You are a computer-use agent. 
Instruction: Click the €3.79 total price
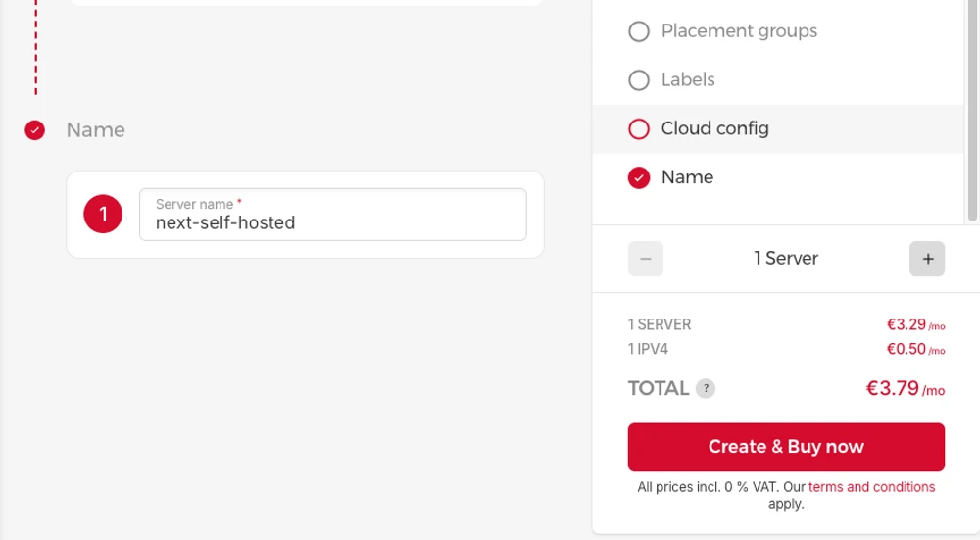point(893,388)
